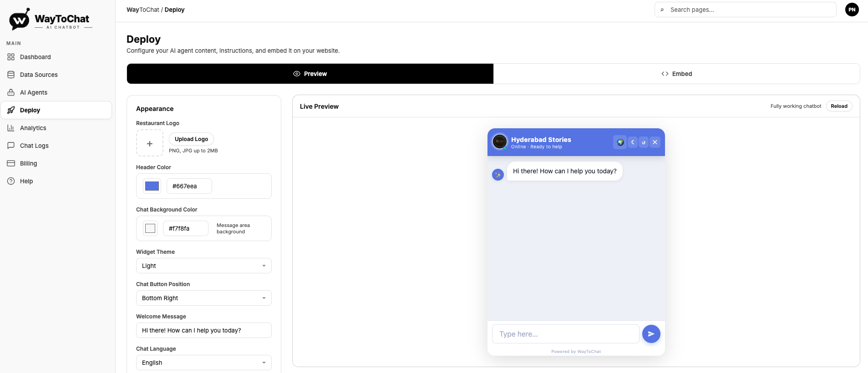Image resolution: width=868 pixels, height=373 pixels.
Task: Click the sparkle bot avatar beside greeting
Action: [x=498, y=175]
